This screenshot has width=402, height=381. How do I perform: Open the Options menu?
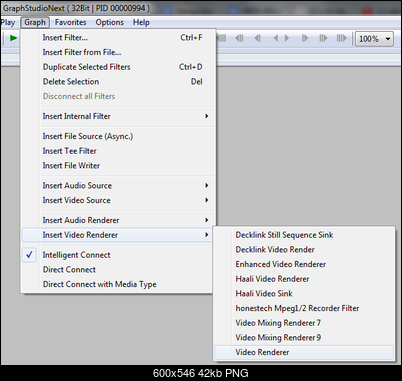pyautogui.click(x=110, y=22)
